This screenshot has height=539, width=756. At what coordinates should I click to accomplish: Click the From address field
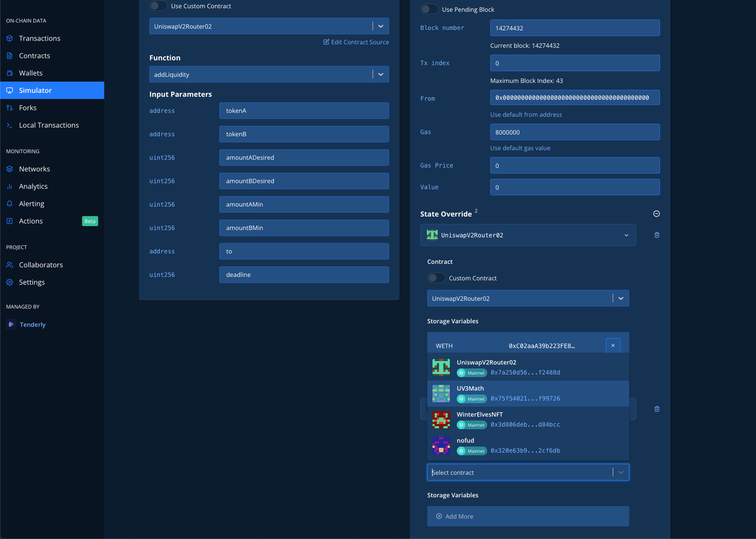coord(575,98)
